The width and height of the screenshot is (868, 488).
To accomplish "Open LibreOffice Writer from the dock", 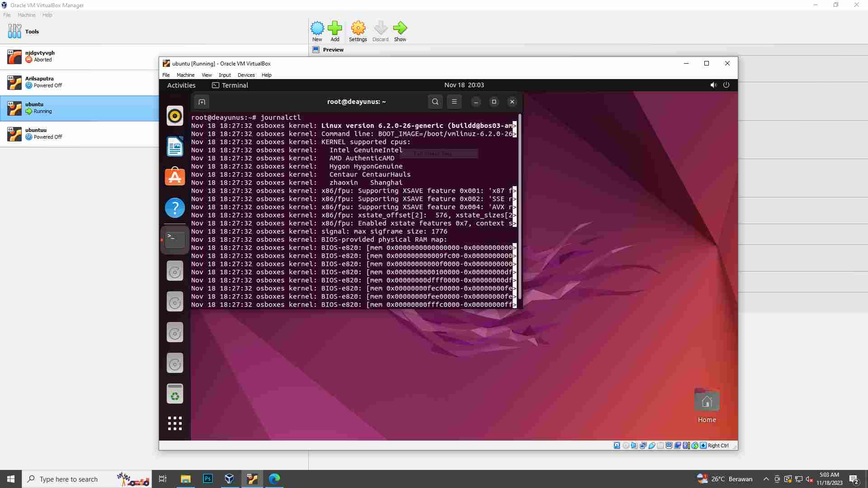I will [175, 146].
